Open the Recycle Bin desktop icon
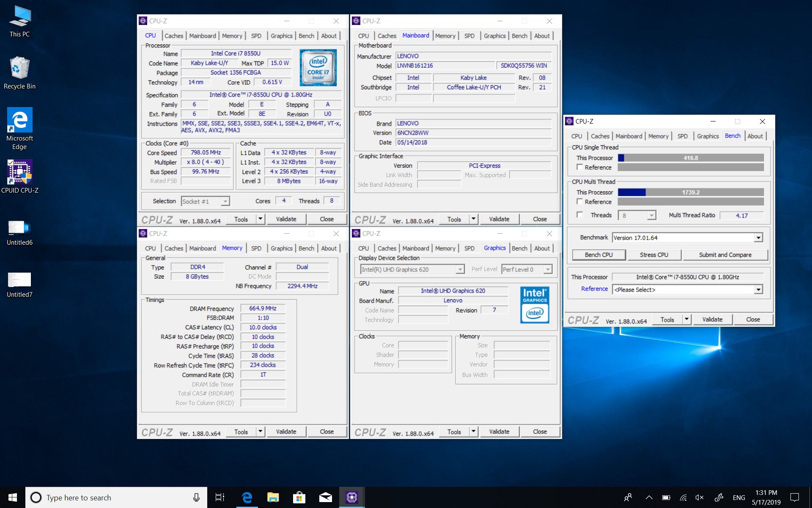This screenshot has width=812, height=508. pyautogui.click(x=19, y=73)
